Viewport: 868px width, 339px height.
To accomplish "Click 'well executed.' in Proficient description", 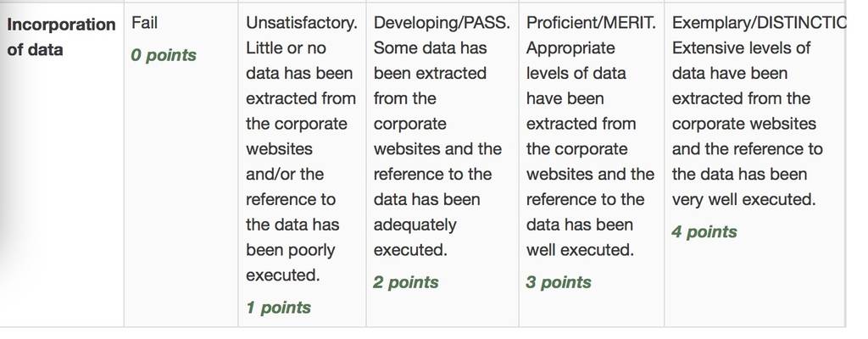I will click(x=580, y=250).
